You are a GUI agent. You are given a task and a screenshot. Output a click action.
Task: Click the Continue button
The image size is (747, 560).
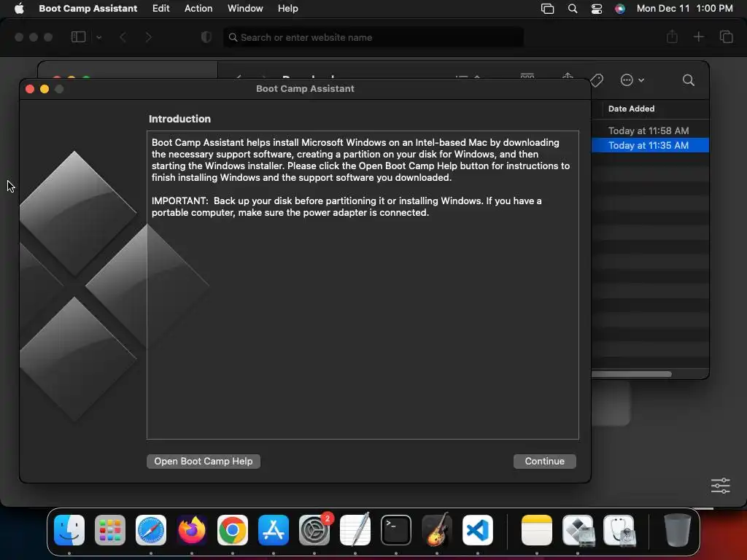(x=544, y=461)
